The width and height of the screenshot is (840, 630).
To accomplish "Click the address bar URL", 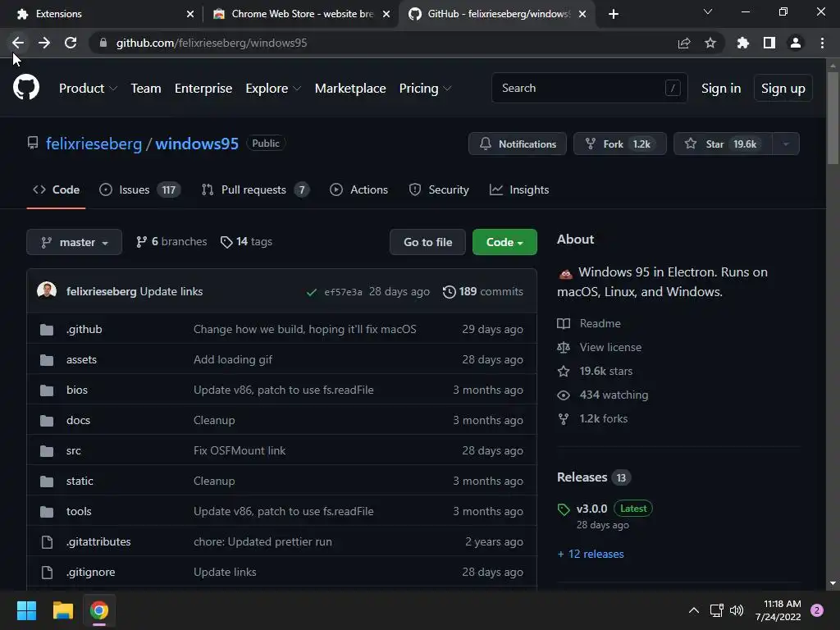I will (x=212, y=43).
